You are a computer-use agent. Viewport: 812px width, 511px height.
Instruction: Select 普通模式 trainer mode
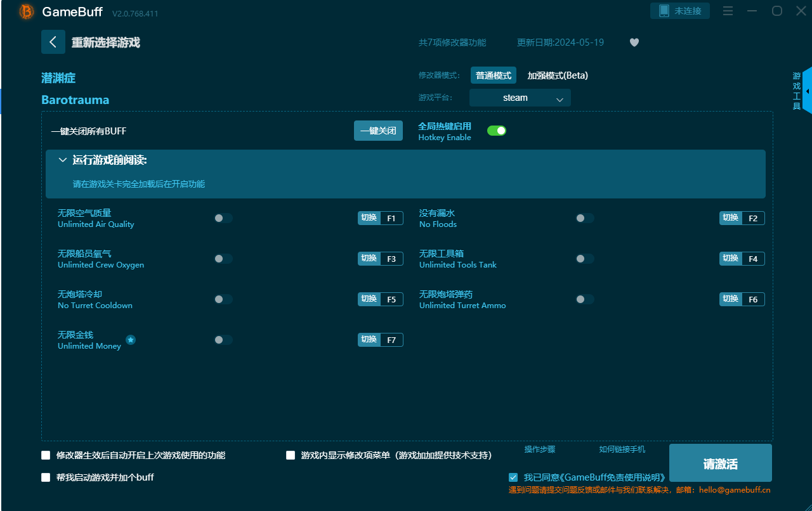[x=494, y=75]
